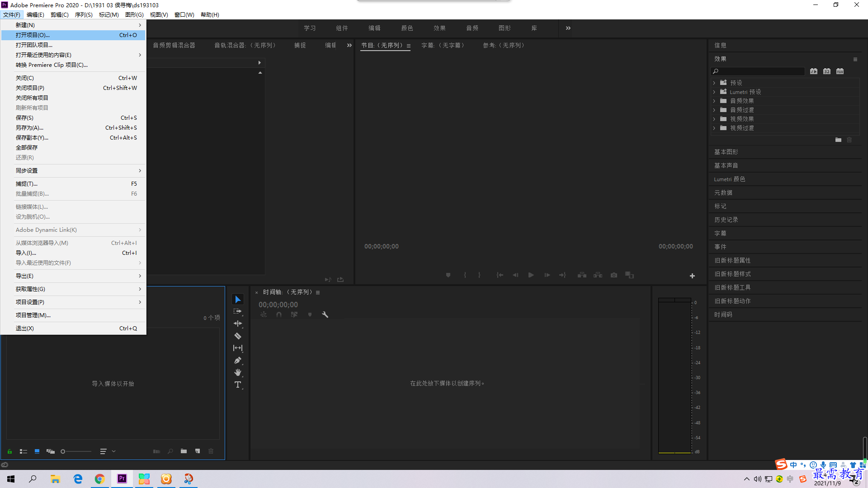Screen dimensions: 868x488
Task: Select the Ripple Edit tool
Action: 238,324
